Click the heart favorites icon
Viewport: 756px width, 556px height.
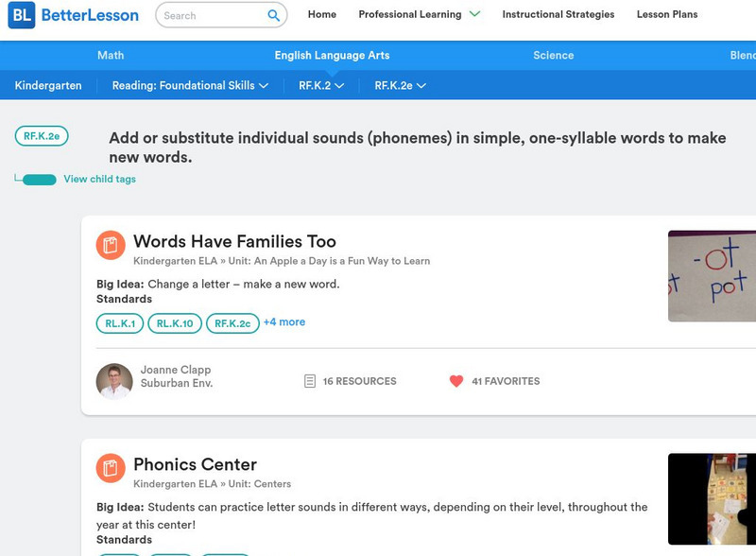[456, 381]
